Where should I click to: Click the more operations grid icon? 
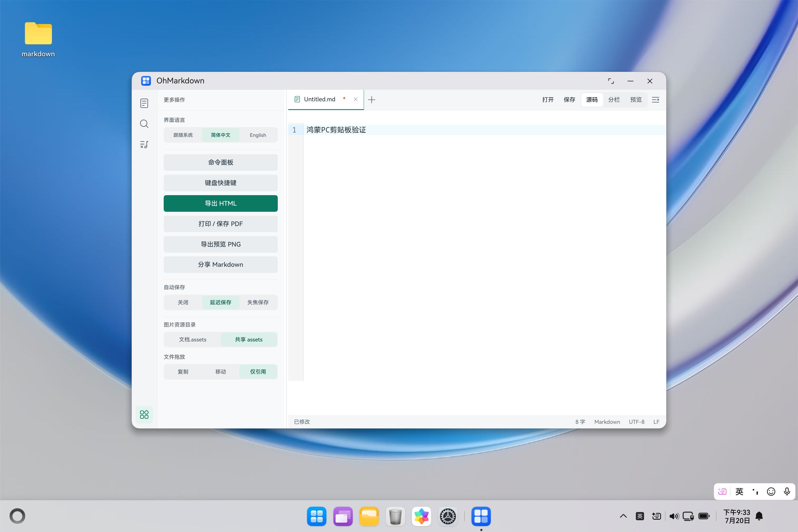tap(144, 414)
